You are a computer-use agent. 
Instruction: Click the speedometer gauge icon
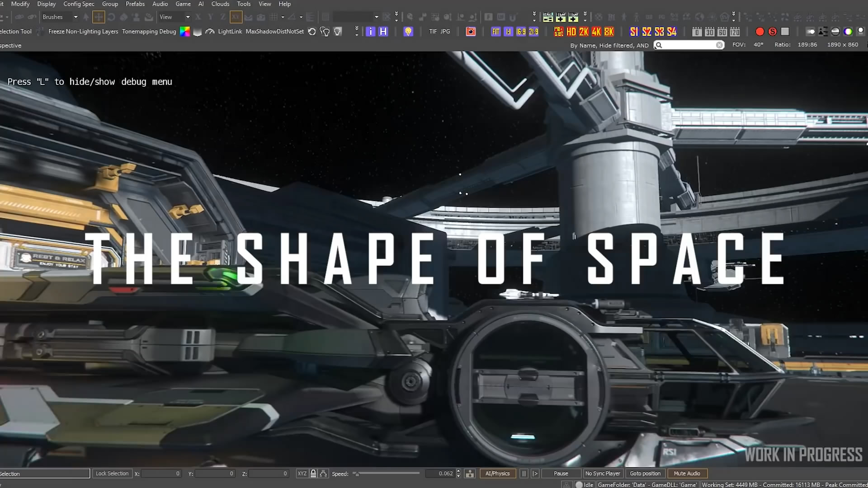click(x=210, y=31)
